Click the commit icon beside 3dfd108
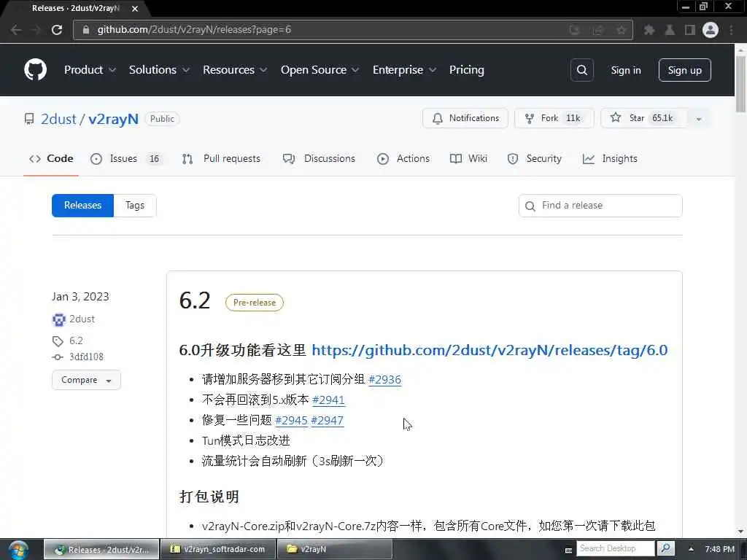747x560 pixels. click(x=58, y=357)
